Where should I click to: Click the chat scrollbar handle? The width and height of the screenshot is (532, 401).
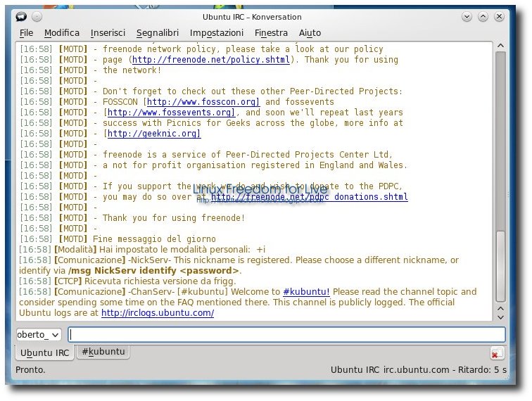click(500, 267)
